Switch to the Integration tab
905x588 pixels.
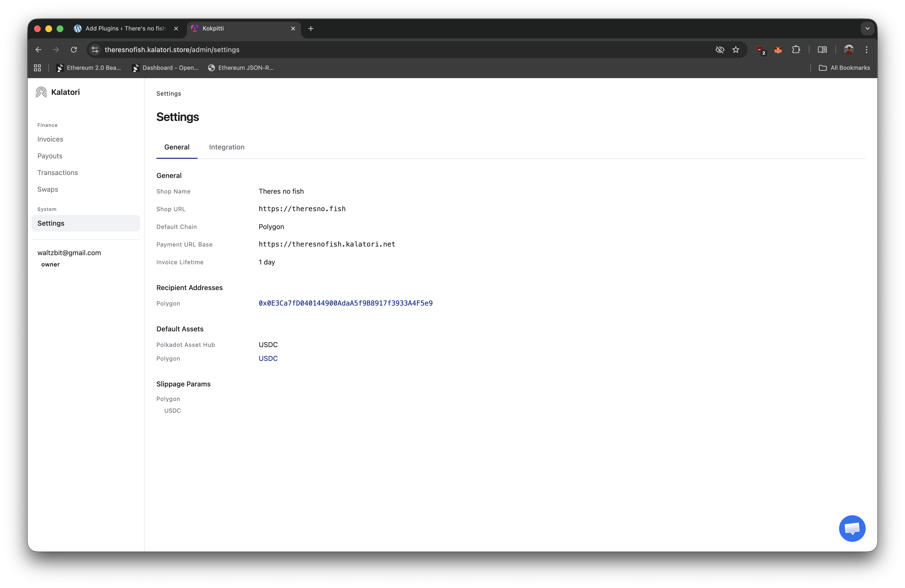(x=227, y=147)
